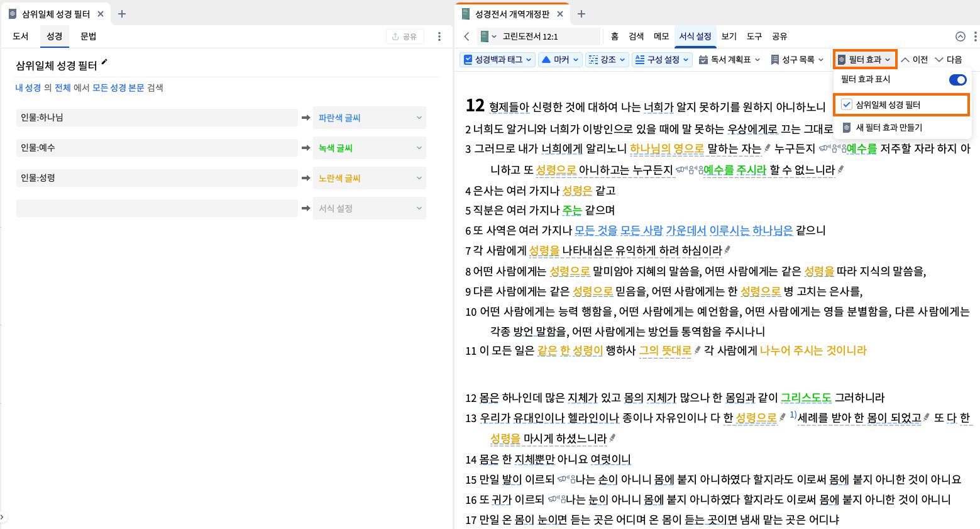The image size is (980, 529).
Task: Click the pencil note icon in verse 7
Action: tap(728, 250)
